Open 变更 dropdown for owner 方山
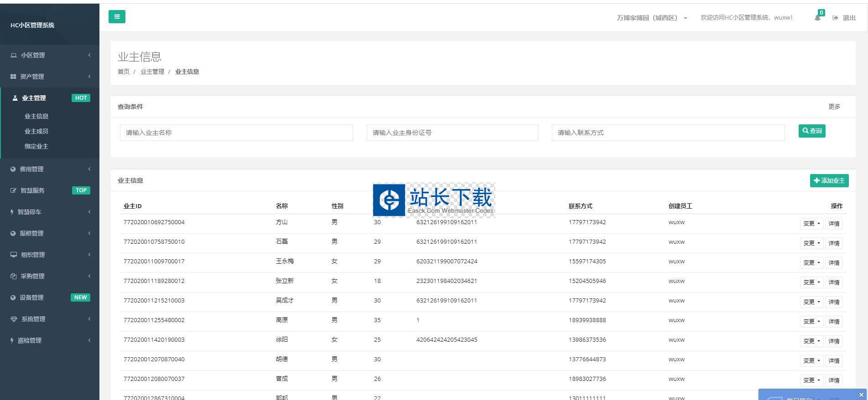 (x=811, y=224)
